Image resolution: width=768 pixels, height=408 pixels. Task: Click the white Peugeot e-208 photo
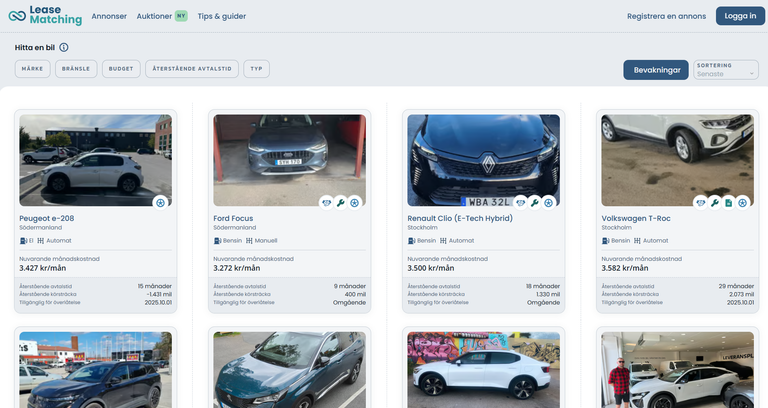[96, 160]
